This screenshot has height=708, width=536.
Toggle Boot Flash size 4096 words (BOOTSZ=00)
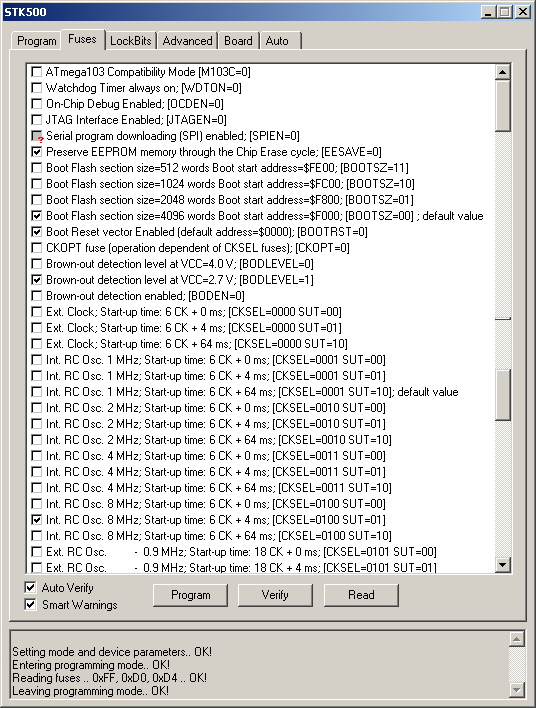coord(36,216)
